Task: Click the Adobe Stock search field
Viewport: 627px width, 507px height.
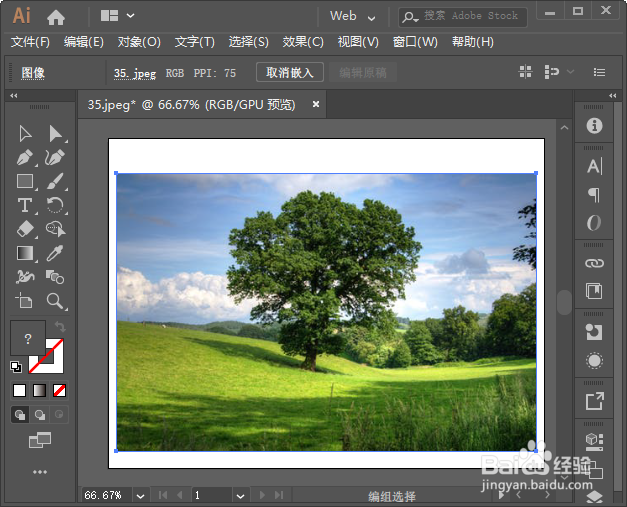Action: [463, 16]
